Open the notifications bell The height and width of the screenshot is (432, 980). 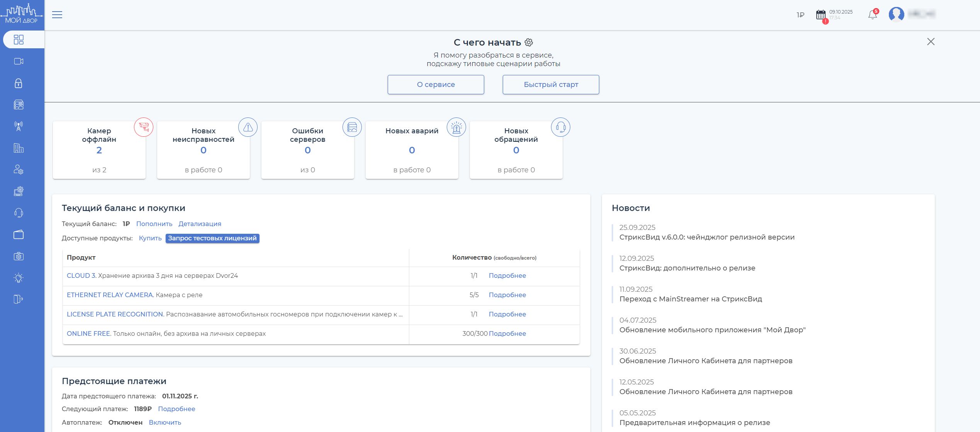[872, 15]
